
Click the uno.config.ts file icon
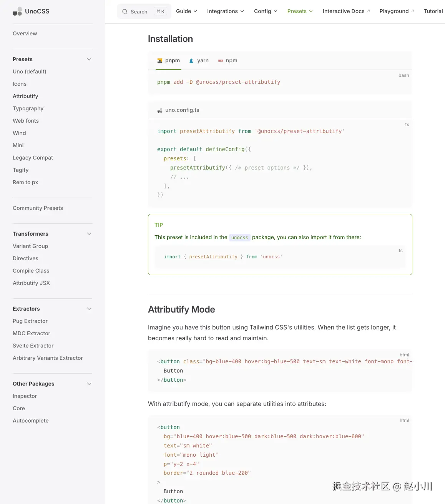pyautogui.click(x=160, y=110)
